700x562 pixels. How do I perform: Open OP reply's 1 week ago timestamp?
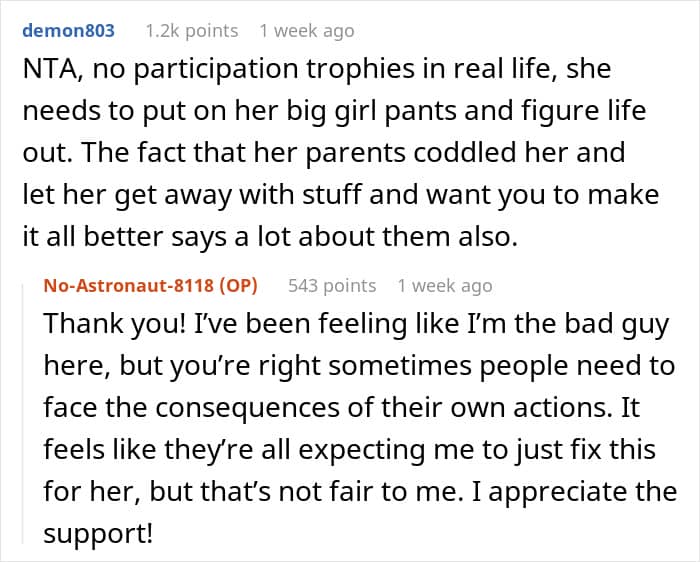(x=445, y=286)
